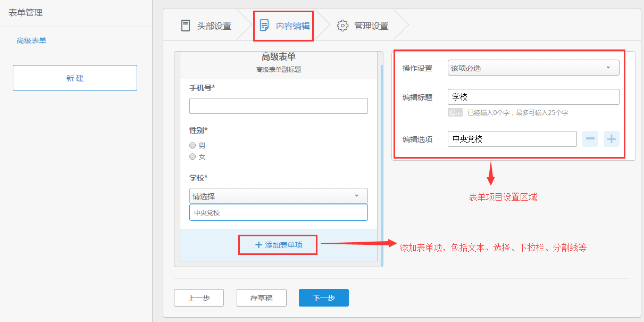Open the 管理设置 step tab

tap(371, 26)
